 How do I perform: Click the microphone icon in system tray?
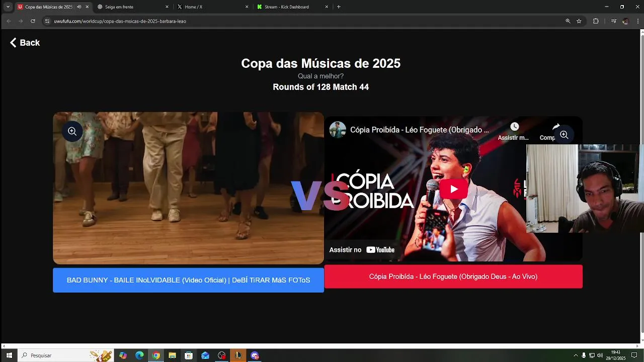tap(584, 355)
